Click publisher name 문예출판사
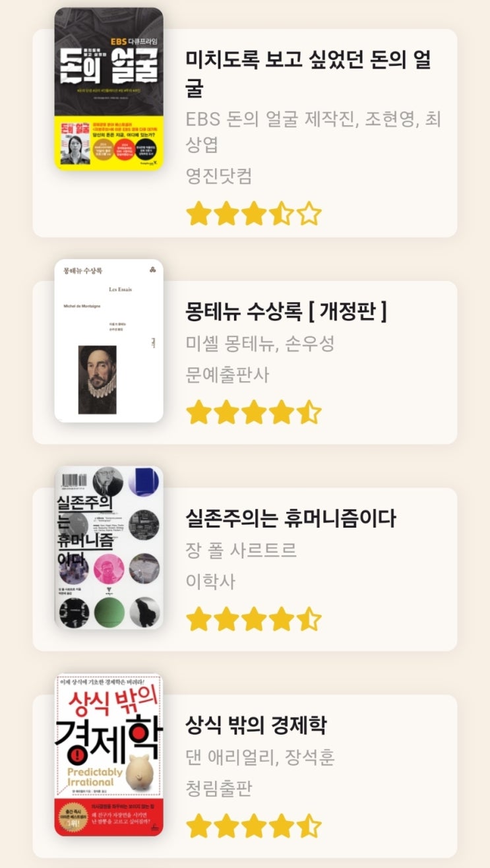This screenshot has width=490, height=868. (228, 375)
